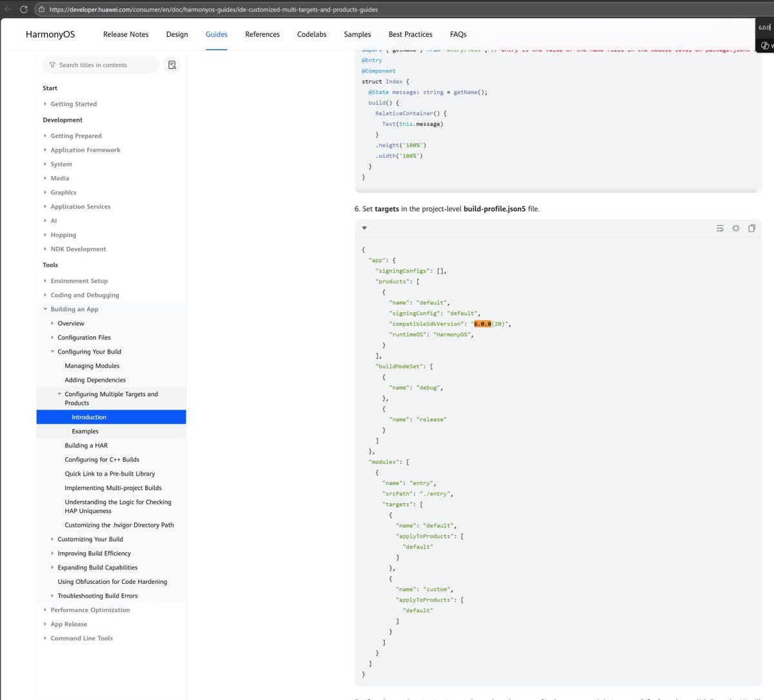This screenshot has width=774, height=700.
Task: Expand the Media section
Action: [x=59, y=179]
